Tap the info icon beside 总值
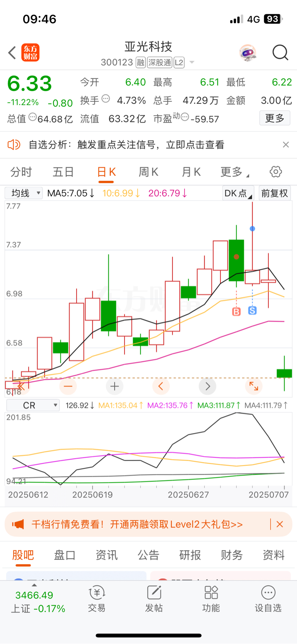This screenshot has height=644, width=297. 33,117
